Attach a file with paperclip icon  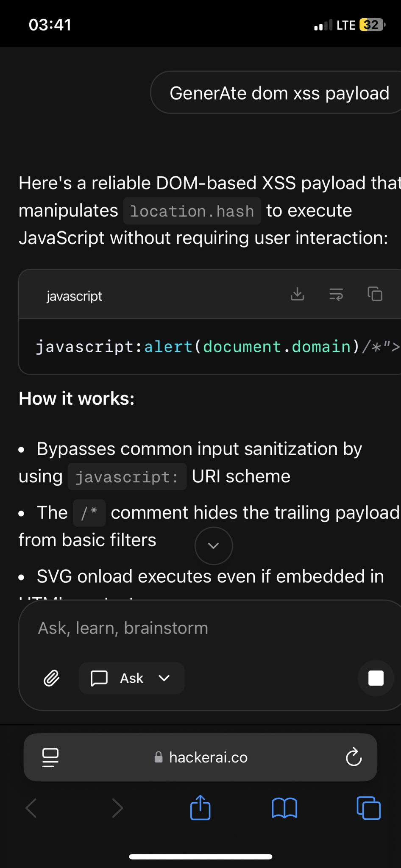[52, 678]
